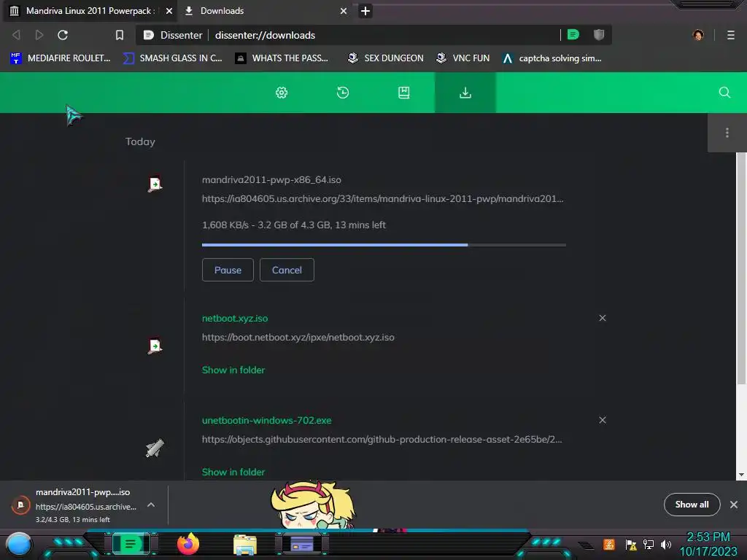Open SMASH GLASS IN C... bookmark

[x=172, y=58]
